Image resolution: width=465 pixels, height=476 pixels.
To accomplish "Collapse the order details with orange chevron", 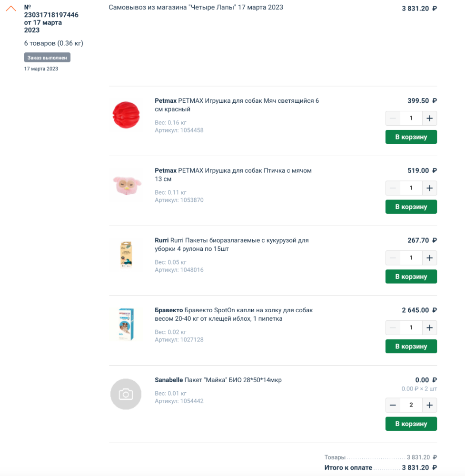I will (x=11, y=9).
